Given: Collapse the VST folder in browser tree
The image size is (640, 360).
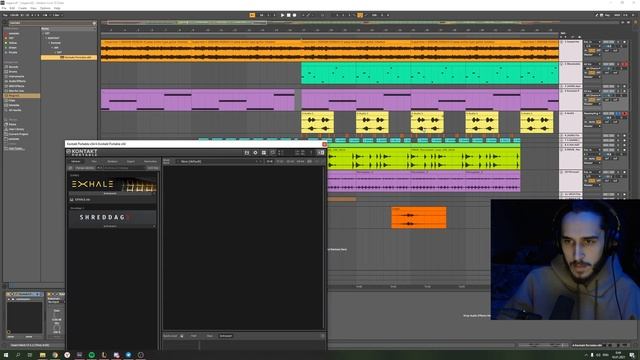Looking at the screenshot, I should [43, 33].
